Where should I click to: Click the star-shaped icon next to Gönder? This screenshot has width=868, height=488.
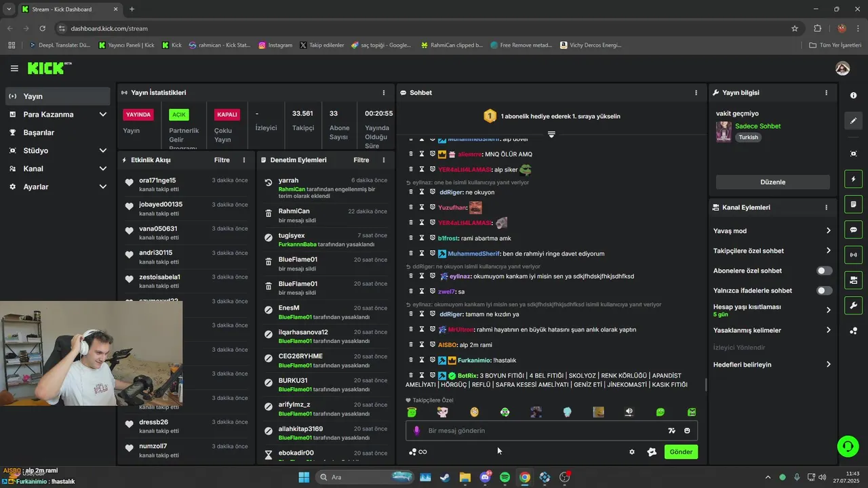652,452
